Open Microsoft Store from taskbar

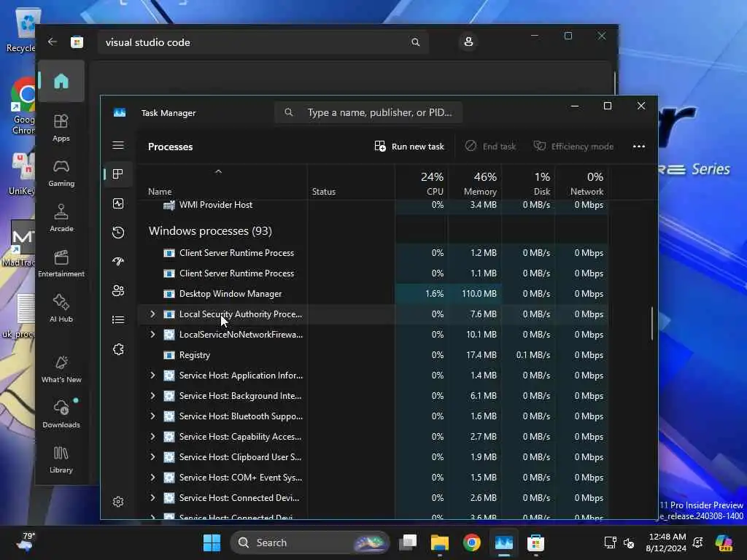click(535, 542)
